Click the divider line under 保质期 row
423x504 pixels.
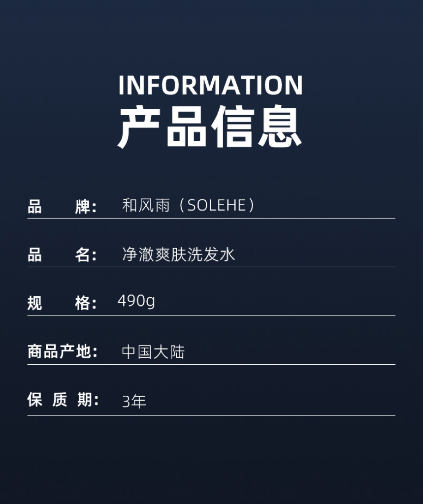pos(211,415)
